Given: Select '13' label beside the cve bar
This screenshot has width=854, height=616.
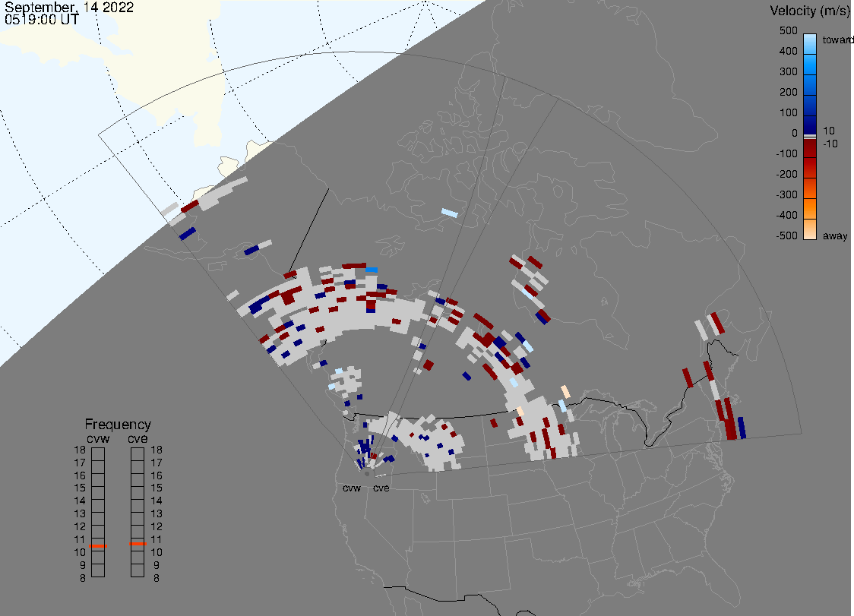Looking at the screenshot, I should [x=157, y=513].
